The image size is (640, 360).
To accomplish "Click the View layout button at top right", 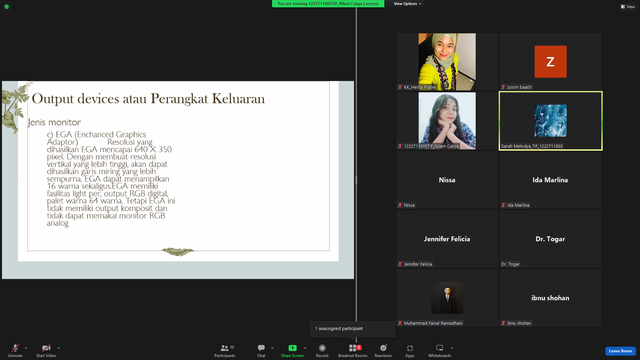I will (x=628, y=7).
